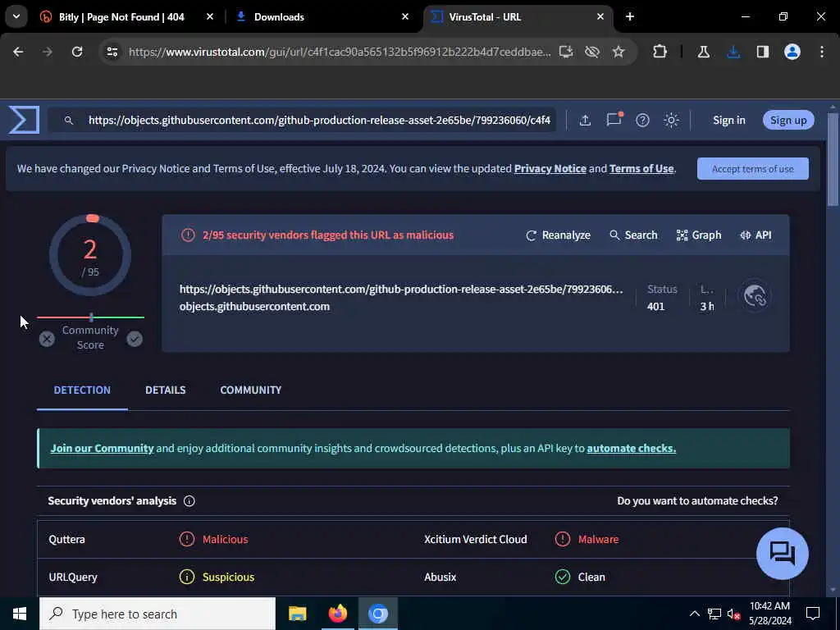Open the chat bubble widget
Screen dimensions: 840x630
[782, 554]
